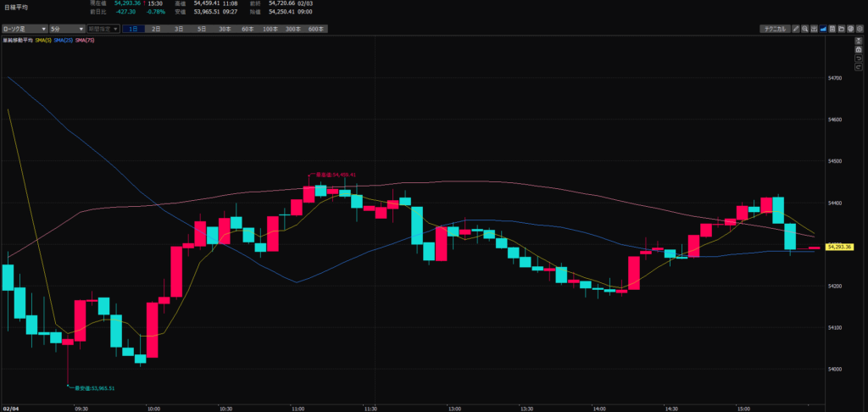Select the 2日 period option
This screenshot has height=412, width=868.
[x=156, y=29]
